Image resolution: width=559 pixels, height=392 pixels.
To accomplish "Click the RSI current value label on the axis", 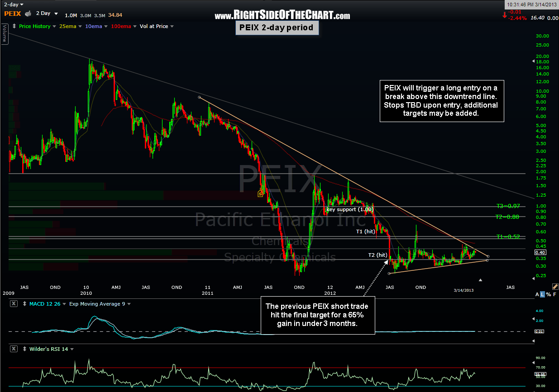I will point(540,374).
